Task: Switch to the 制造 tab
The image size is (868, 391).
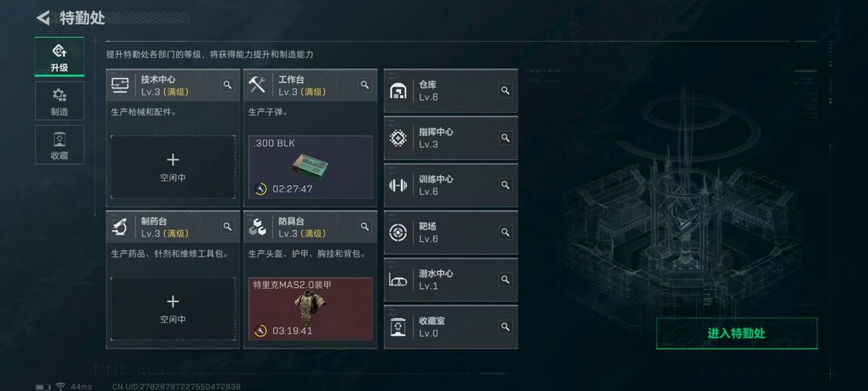Action: (x=59, y=101)
